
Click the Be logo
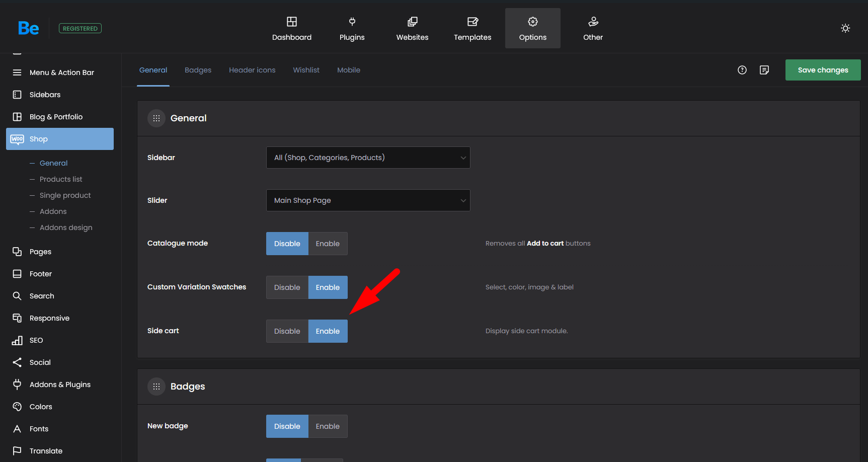click(28, 28)
